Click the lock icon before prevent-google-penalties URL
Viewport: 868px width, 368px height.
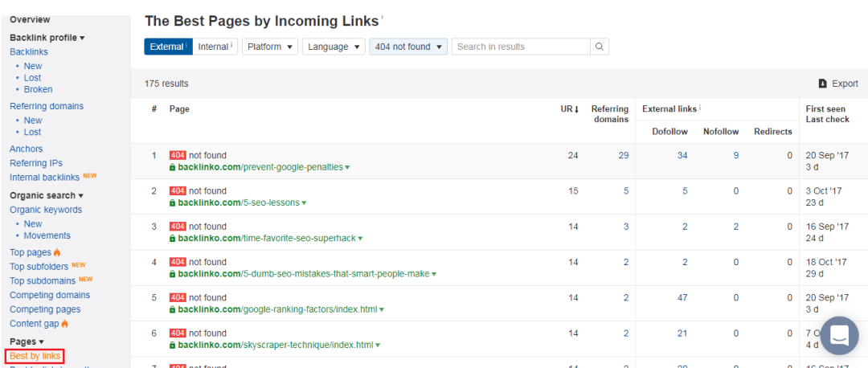coord(173,167)
